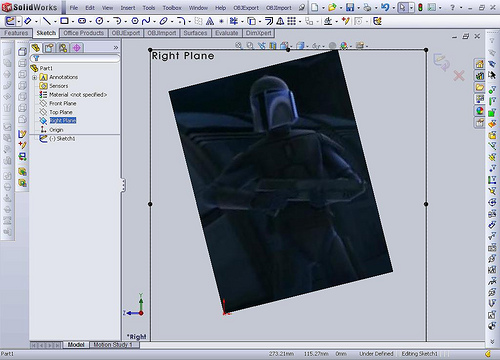Expand the FeatureManager panel with chevron

pyautogui.click(x=116, y=48)
